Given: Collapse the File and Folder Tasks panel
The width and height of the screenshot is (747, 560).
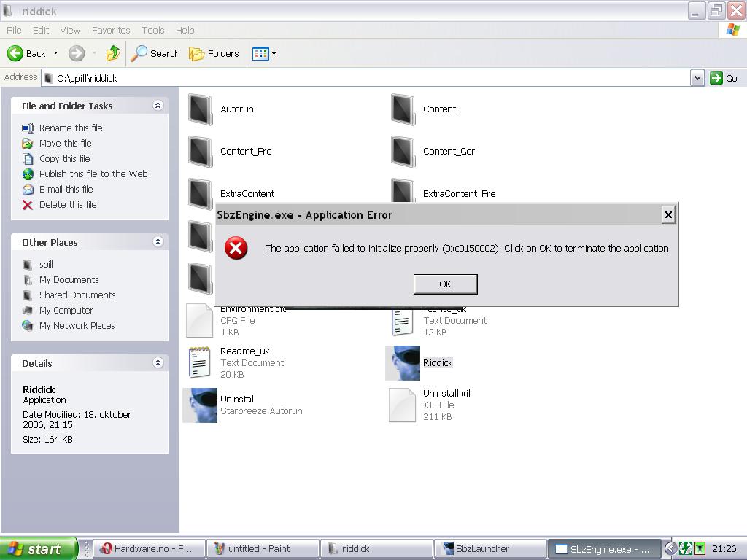Looking at the screenshot, I should tap(158, 105).
